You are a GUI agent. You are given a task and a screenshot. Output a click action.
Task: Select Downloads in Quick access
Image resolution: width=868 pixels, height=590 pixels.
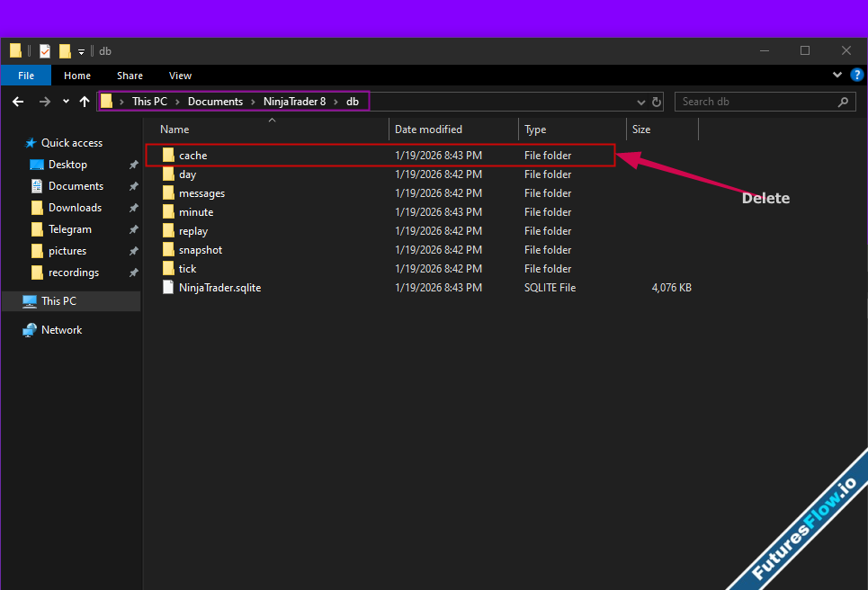(75, 208)
